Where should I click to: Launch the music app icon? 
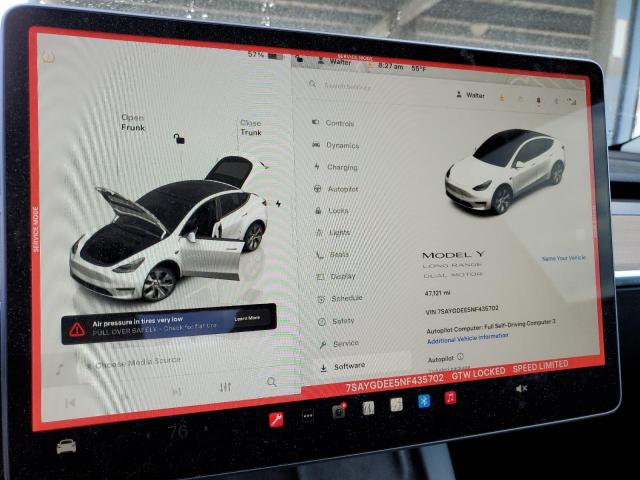point(451,398)
